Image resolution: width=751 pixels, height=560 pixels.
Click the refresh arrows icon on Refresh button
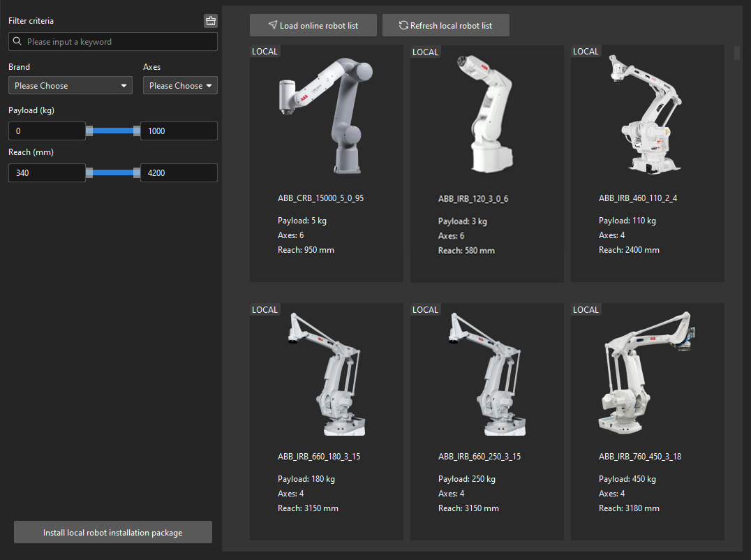[403, 25]
